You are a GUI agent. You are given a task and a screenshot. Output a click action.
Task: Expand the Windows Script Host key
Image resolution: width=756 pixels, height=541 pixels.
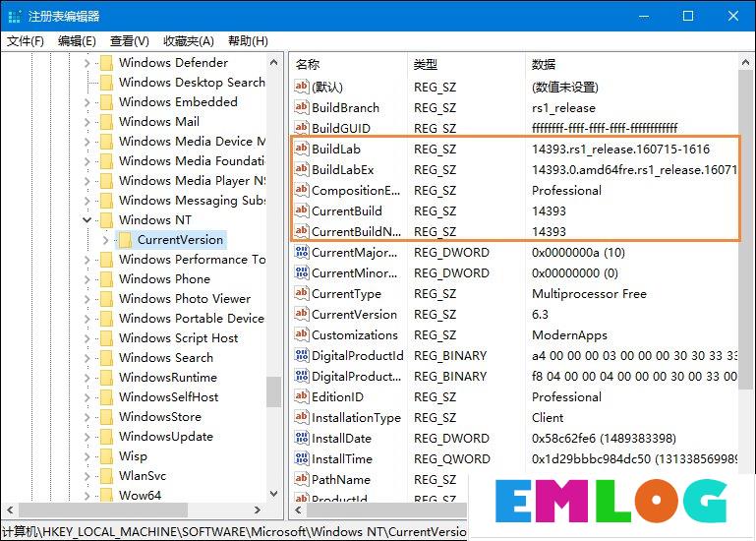[87, 338]
